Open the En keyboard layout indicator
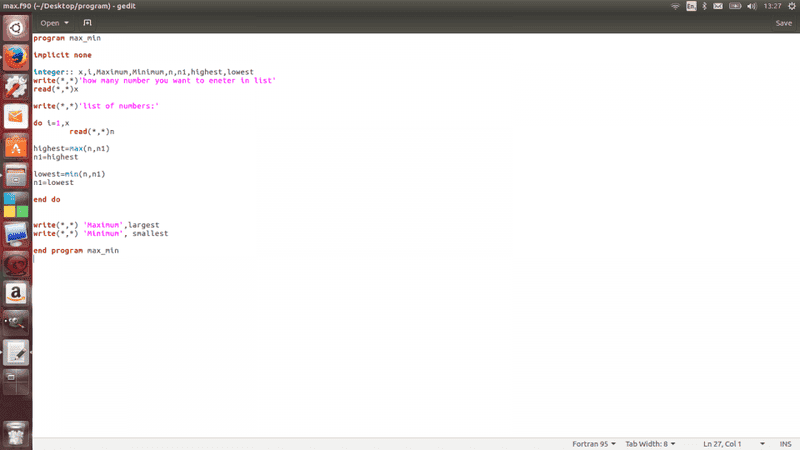The height and width of the screenshot is (450, 800). [x=691, y=6]
